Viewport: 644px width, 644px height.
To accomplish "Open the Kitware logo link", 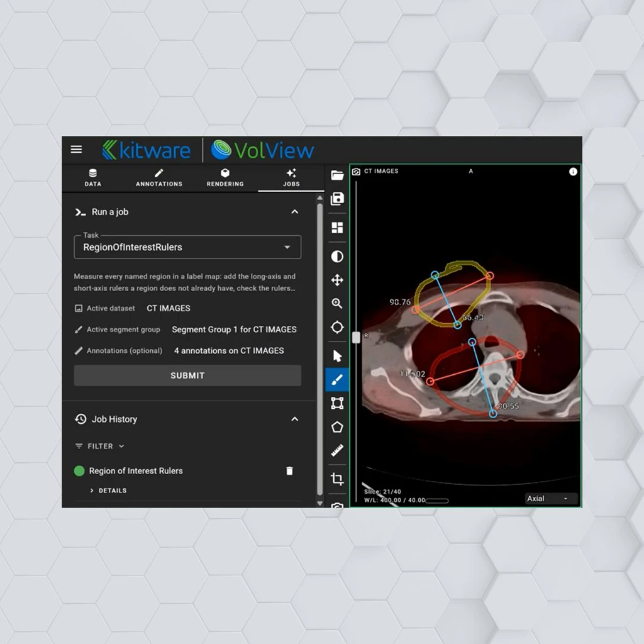I will pyautogui.click(x=146, y=150).
